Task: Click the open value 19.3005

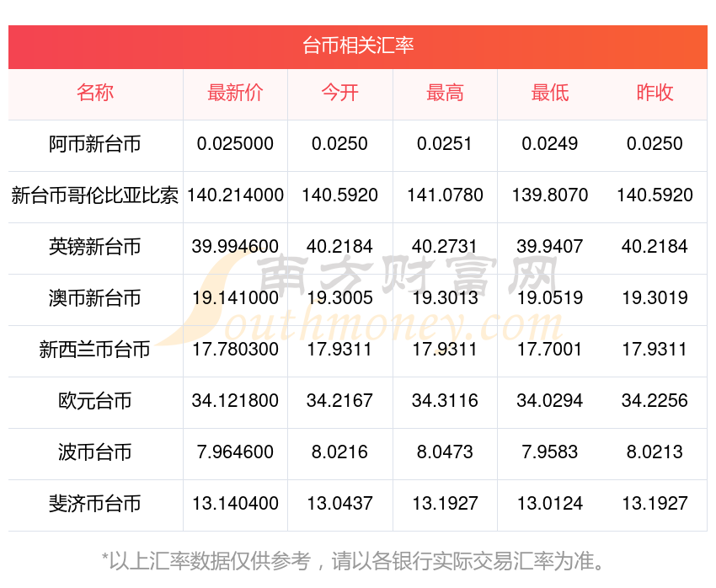Action: pyautogui.click(x=339, y=298)
